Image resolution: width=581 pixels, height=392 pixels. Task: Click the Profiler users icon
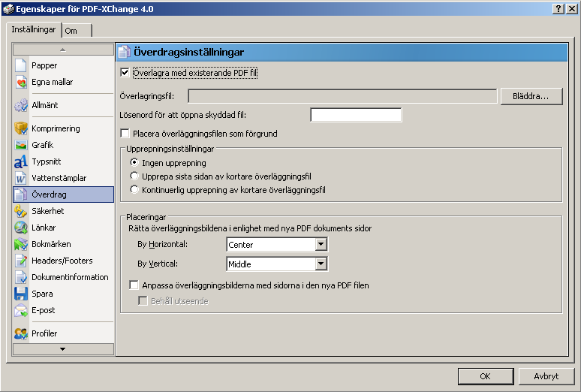(21, 333)
